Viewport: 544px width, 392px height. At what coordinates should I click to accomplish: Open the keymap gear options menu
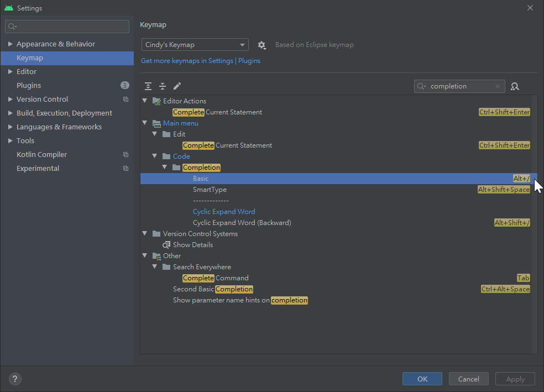[x=261, y=45]
